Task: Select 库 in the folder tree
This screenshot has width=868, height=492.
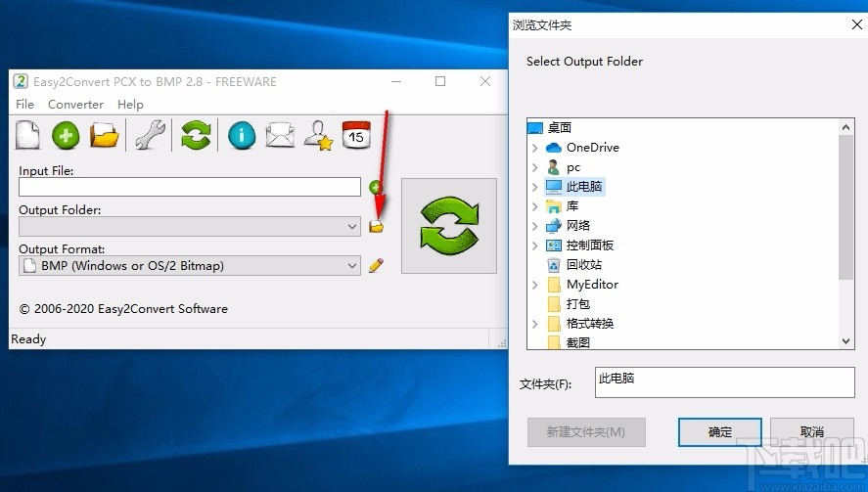Action: coord(571,205)
